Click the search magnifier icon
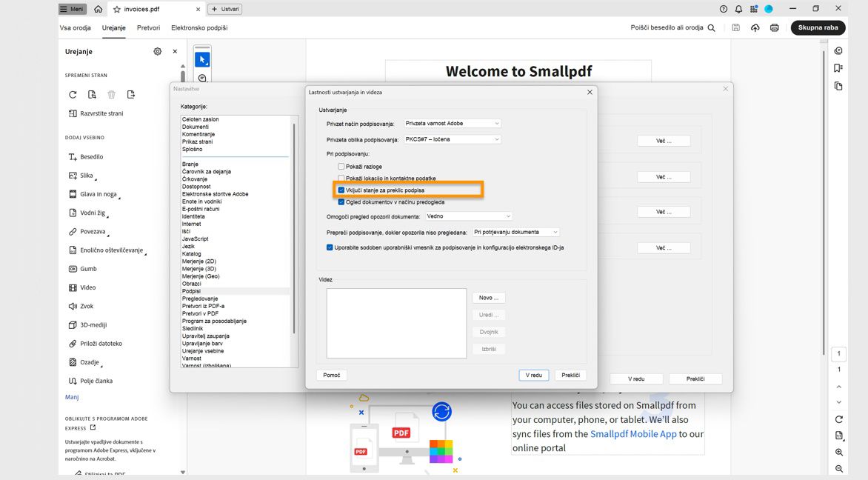 coord(711,27)
